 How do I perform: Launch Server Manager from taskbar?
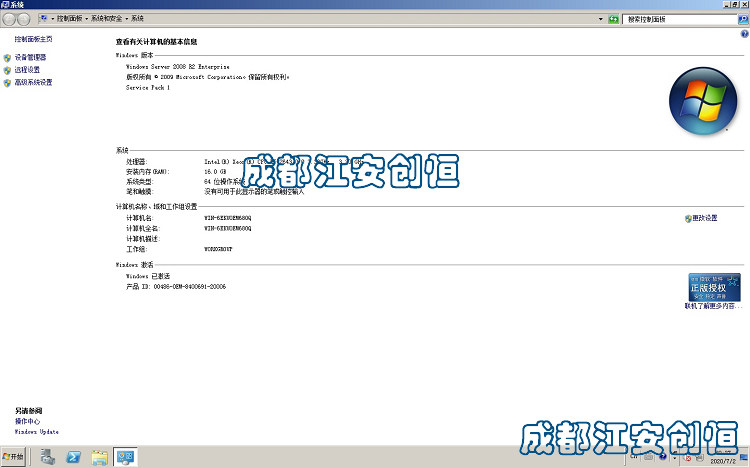coord(47,457)
